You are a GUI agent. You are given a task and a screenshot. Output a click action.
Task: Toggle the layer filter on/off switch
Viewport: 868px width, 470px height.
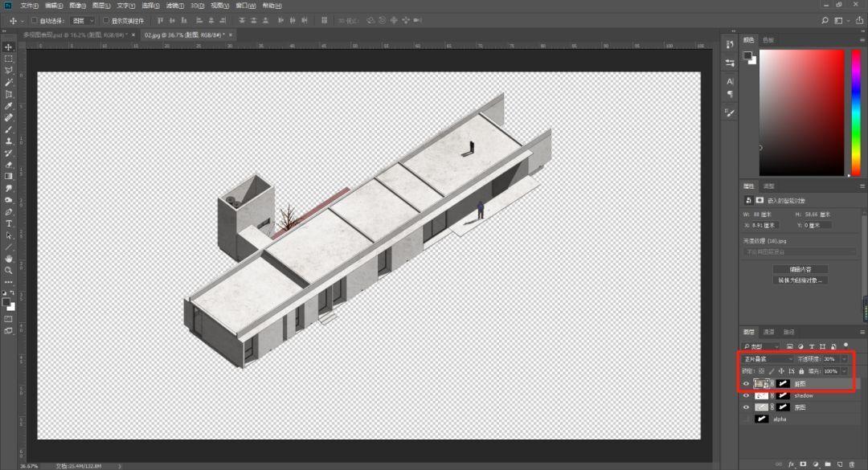pos(845,345)
